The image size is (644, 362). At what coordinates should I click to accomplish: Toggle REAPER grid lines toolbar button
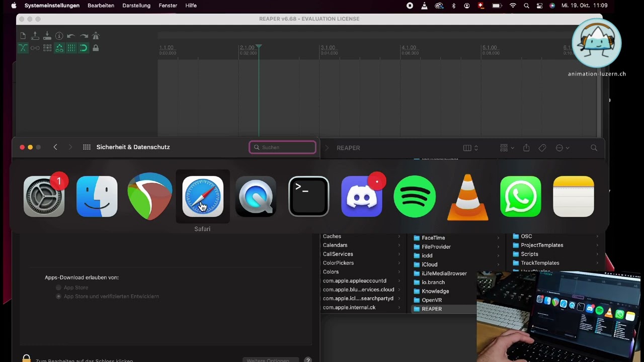[x=71, y=48]
